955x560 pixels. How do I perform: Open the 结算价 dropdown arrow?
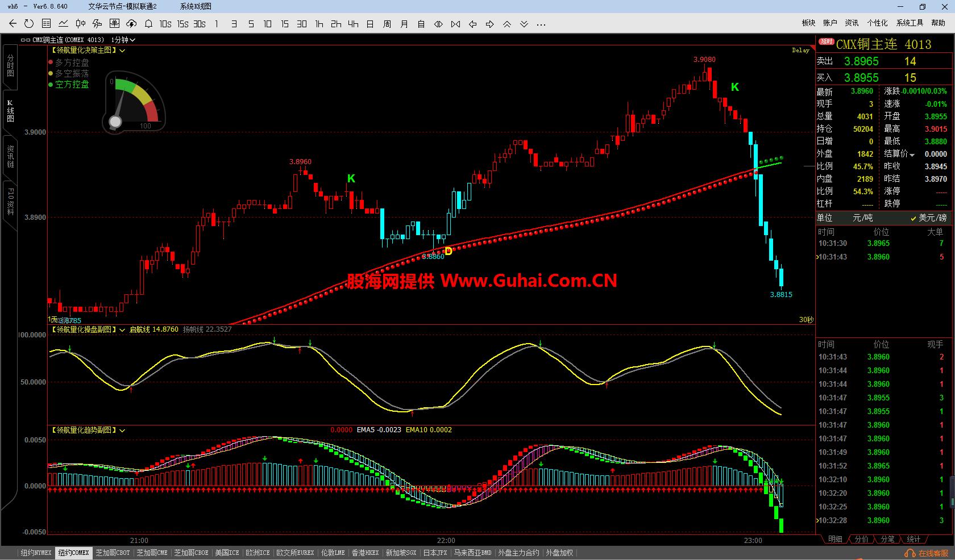point(912,154)
